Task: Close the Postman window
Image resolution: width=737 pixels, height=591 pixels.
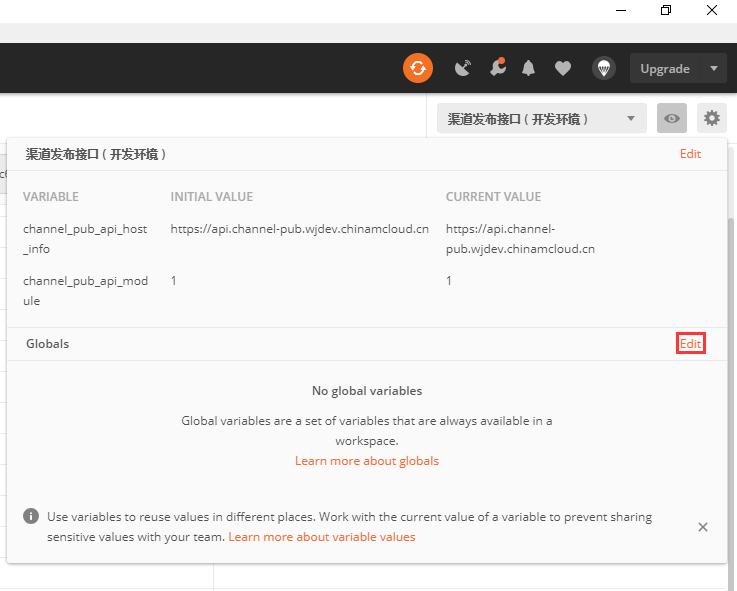Action: point(712,10)
